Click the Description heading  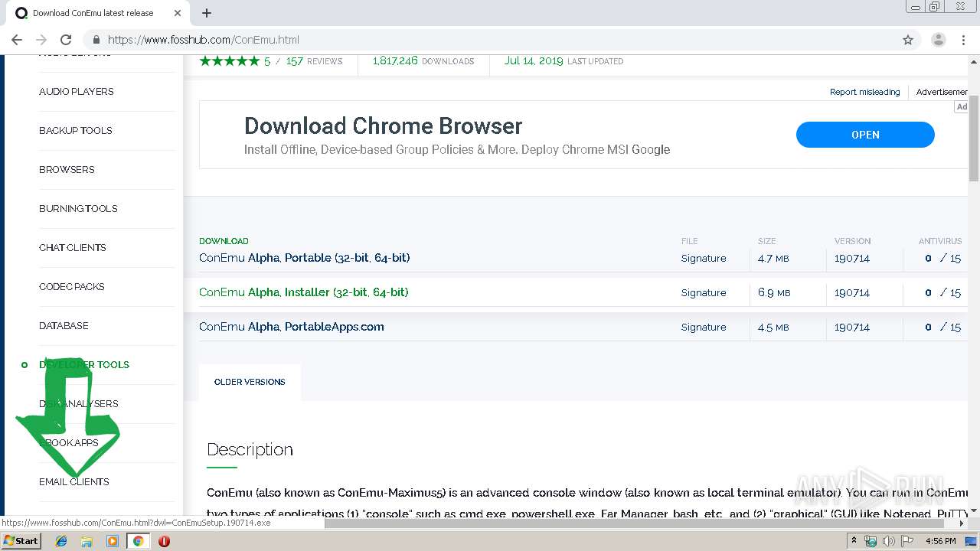(250, 449)
